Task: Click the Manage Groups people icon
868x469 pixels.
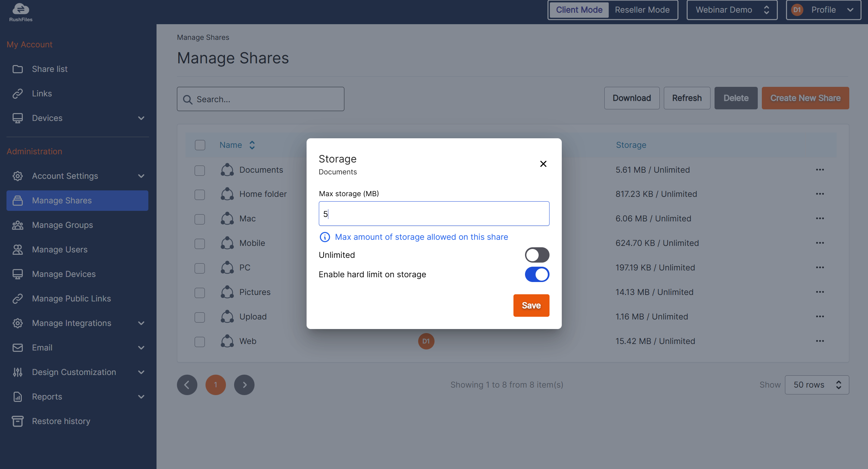Action: tap(18, 225)
